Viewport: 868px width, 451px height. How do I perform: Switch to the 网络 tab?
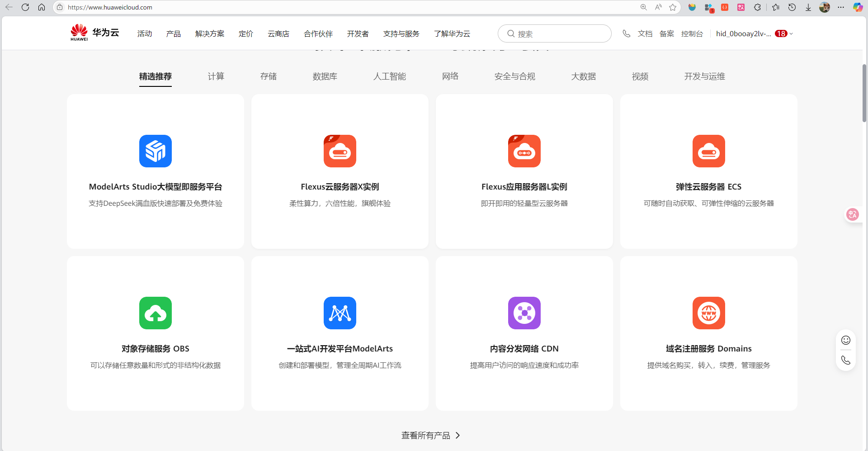coord(450,76)
